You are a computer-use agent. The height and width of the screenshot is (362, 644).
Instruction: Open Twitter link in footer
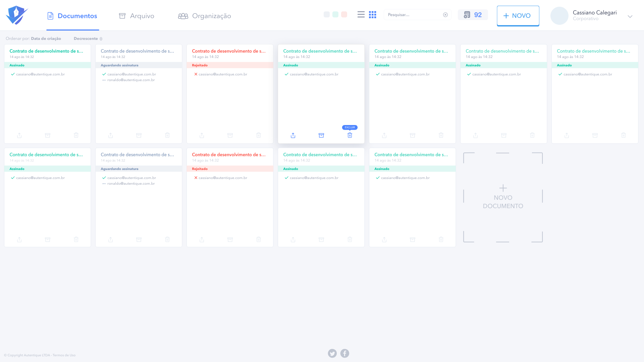[x=332, y=353]
